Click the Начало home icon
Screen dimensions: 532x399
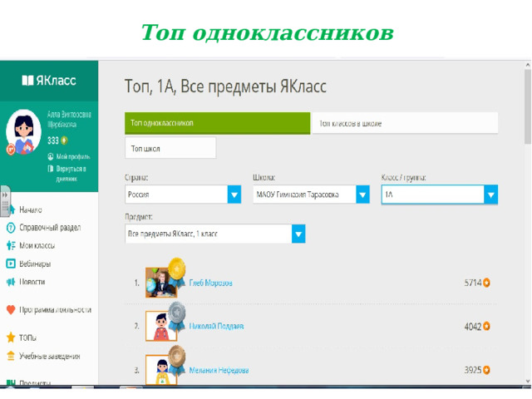click(x=12, y=209)
